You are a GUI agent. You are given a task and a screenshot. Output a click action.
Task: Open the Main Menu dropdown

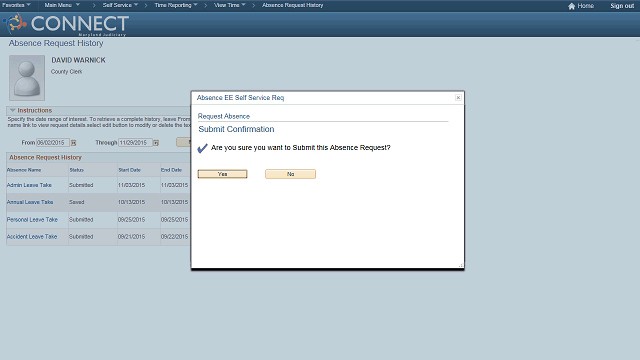62,5
